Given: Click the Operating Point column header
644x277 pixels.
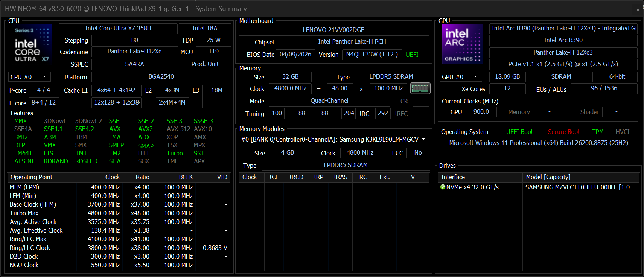Looking at the screenshot, I should 41,177.
